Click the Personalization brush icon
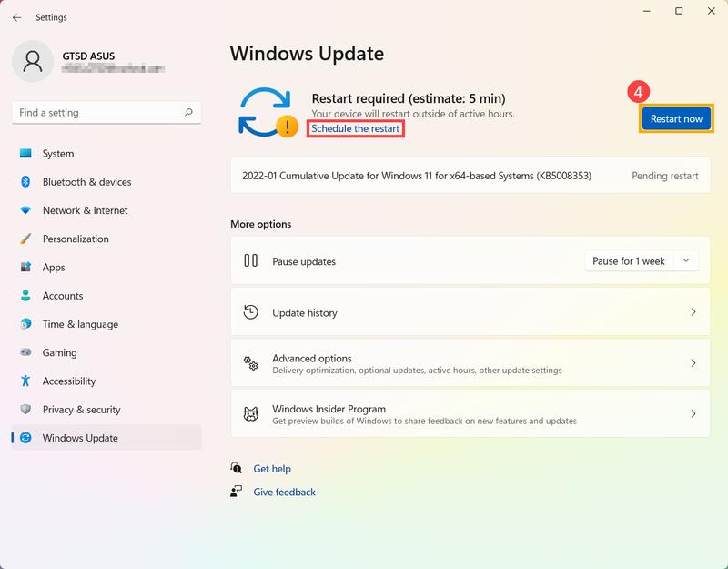Image resolution: width=728 pixels, height=569 pixels. point(25,239)
